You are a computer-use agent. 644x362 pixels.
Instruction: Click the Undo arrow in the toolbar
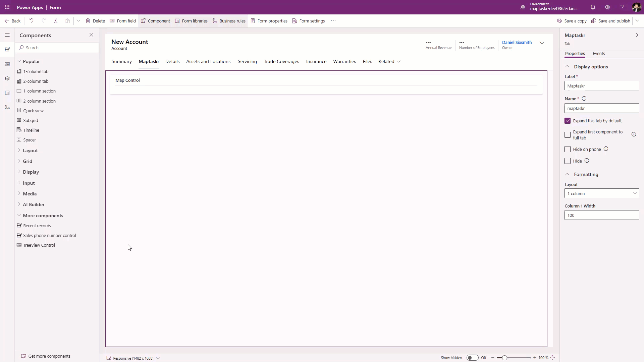31,21
